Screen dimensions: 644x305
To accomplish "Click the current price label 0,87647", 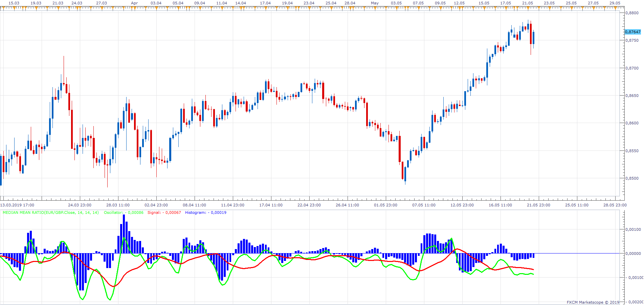I will click(x=633, y=32).
